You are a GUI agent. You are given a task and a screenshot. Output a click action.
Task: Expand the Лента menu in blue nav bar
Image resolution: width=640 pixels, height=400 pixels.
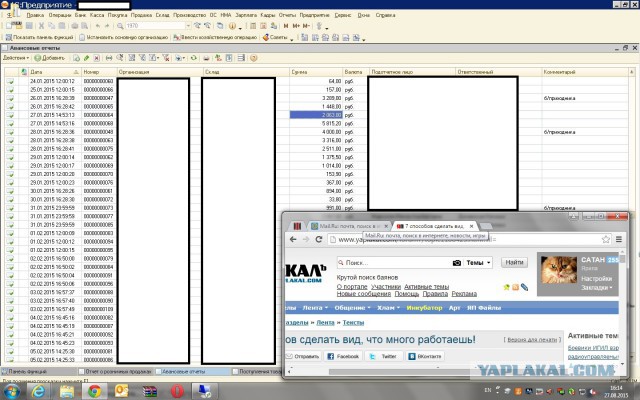(x=315, y=308)
